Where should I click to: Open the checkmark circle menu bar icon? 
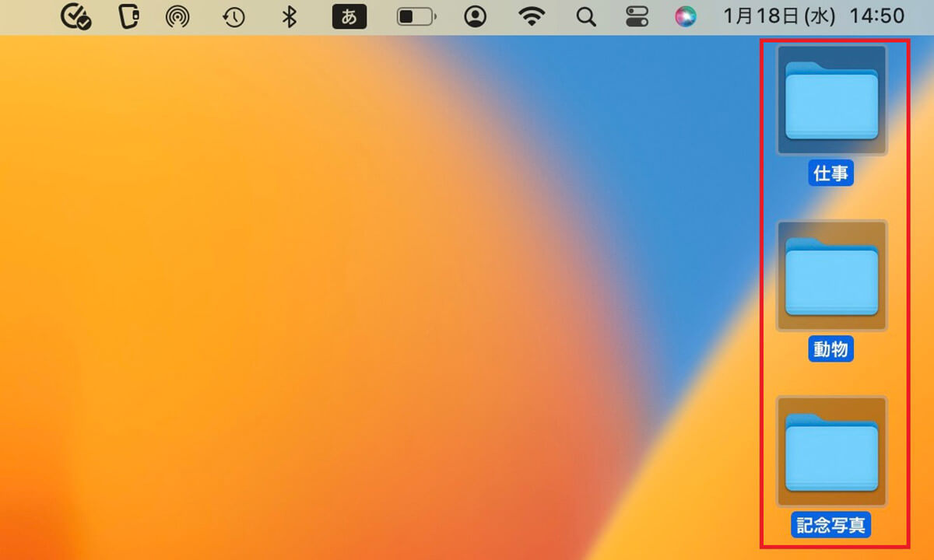coord(76,16)
